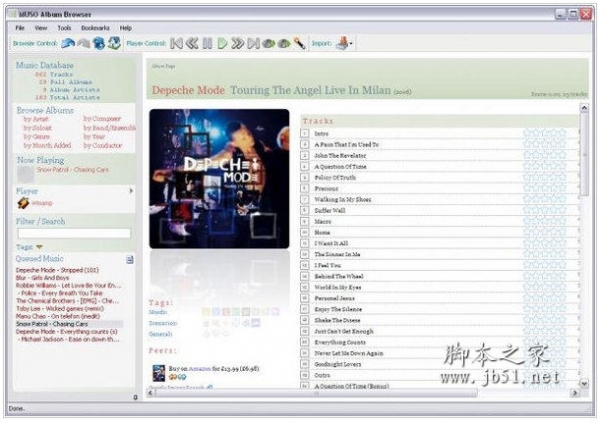
Task: Select queued track Blur - Girls And Boys
Action: 42,278
